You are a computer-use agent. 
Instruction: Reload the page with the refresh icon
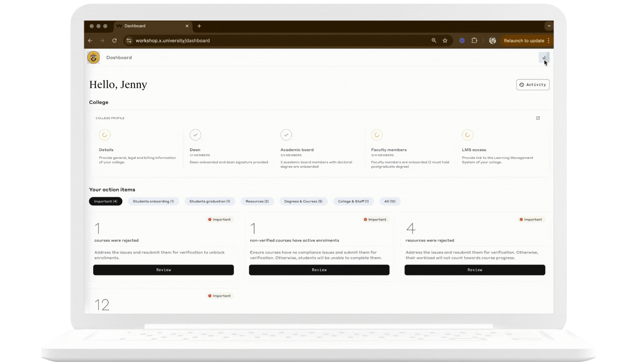pos(114,40)
